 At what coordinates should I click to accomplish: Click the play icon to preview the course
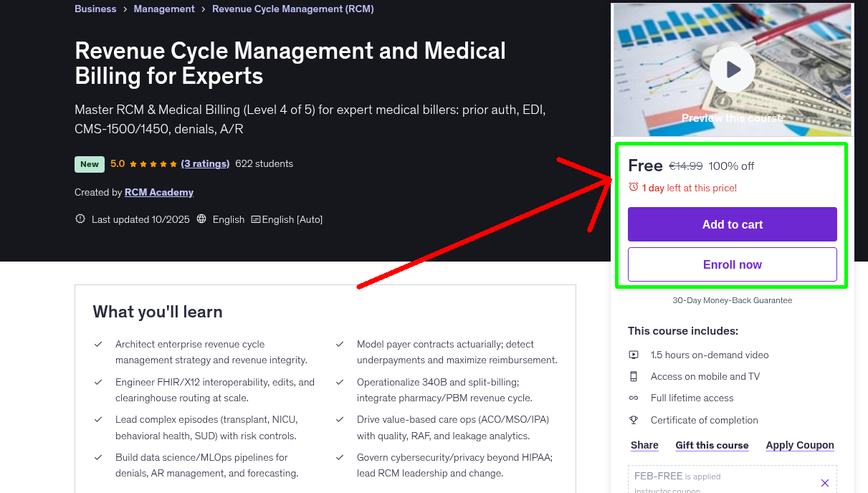(732, 69)
